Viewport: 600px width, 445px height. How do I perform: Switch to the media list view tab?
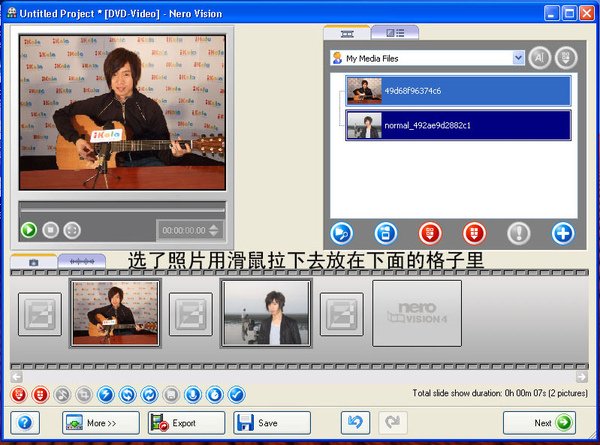click(395, 33)
